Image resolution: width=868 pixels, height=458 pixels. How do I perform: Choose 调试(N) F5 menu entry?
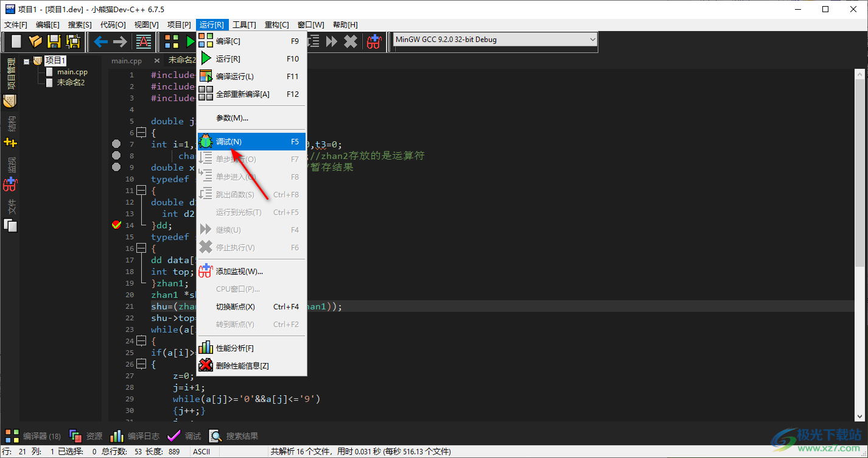251,141
